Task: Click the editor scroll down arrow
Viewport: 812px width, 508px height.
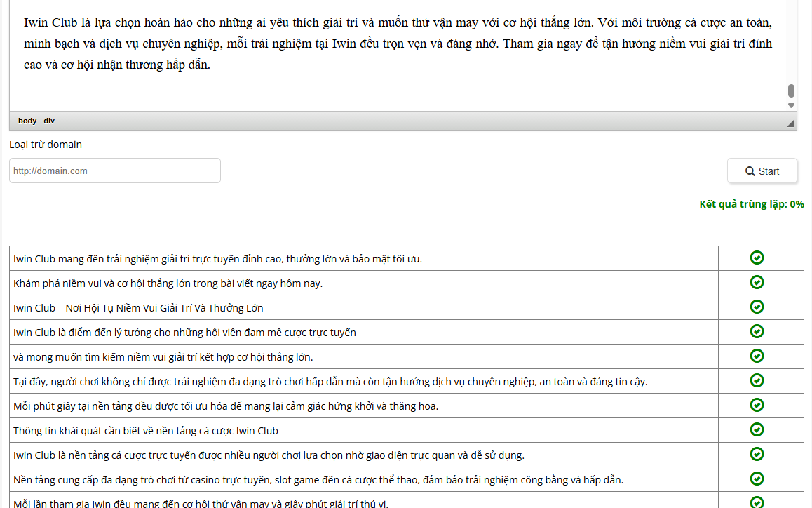Action: [x=791, y=105]
